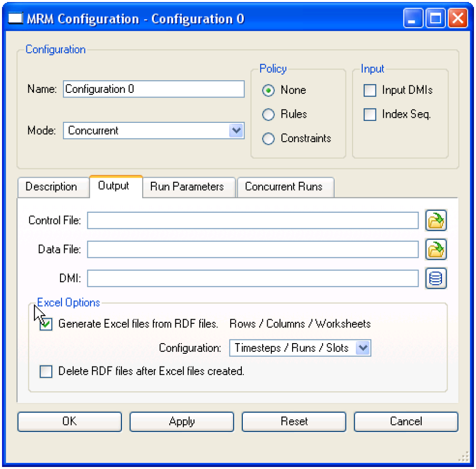Go to the Concurrent Runs tab
The height and width of the screenshot is (469, 476).
point(283,187)
